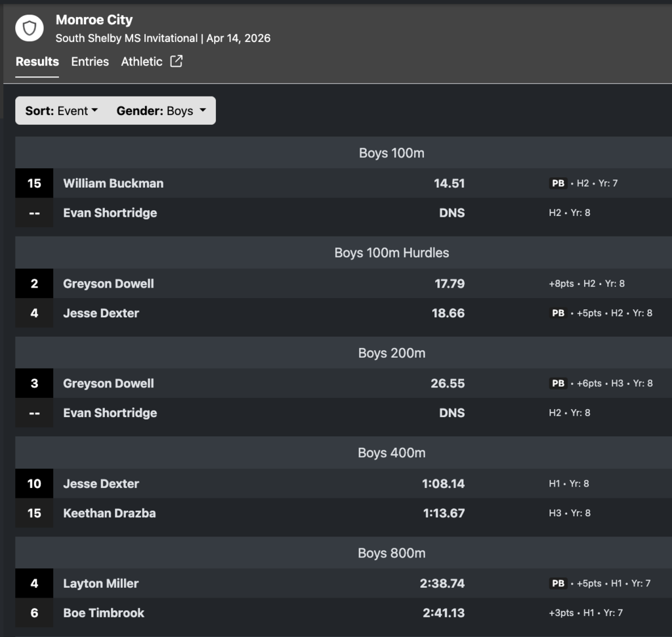Select Evan Shortridge in the Boys 200m
Screen dimensions: 672x637
(x=110, y=413)
